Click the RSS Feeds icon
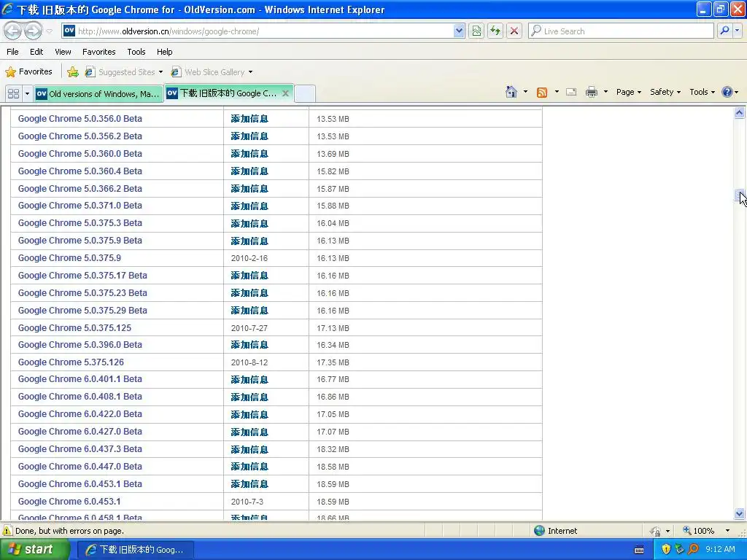 pyautogui.click(x=542, y=93)
